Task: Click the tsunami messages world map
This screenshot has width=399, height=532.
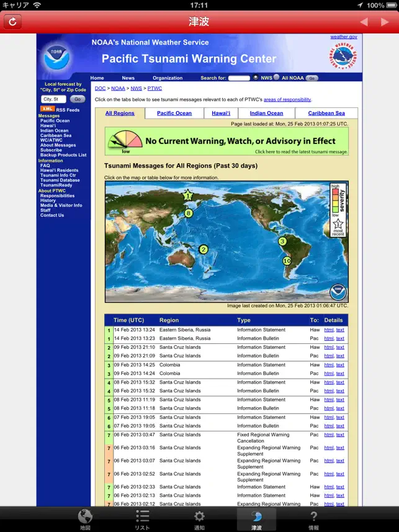Action: tap(226, 241)
